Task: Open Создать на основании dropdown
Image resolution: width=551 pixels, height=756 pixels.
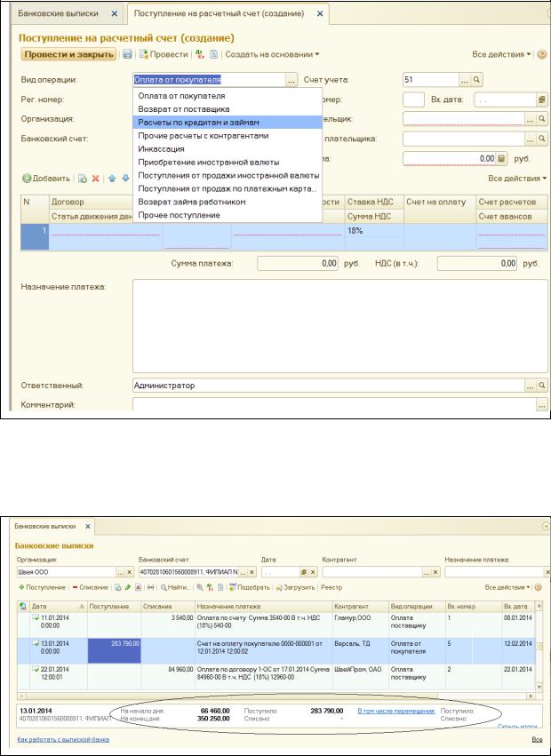Action: point(272,54)
